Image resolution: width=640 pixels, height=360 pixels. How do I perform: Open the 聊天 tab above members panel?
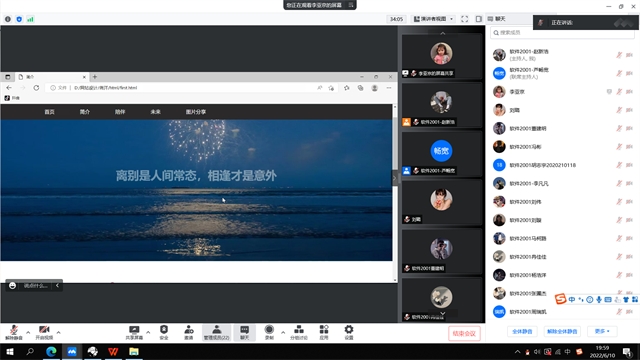(x=497, y=19)
